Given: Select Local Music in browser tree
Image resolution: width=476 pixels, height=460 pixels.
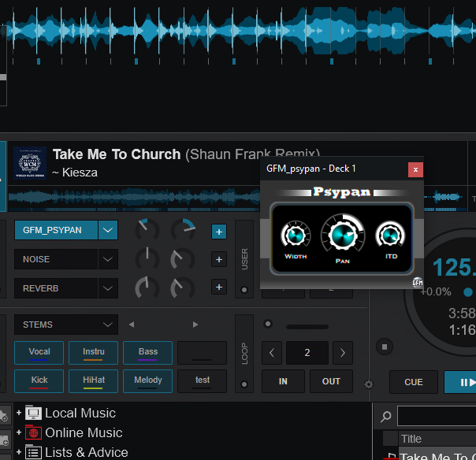Looking at the screenshot, I should coord(80,413).
